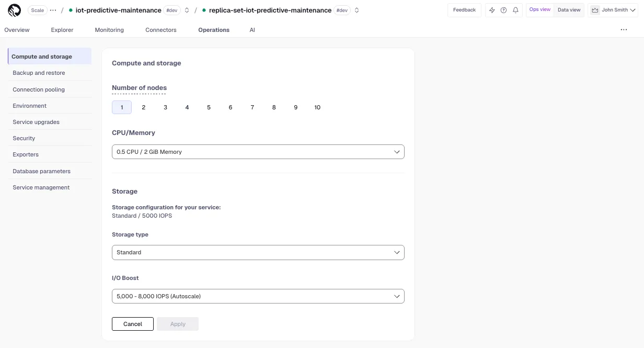Click the Timescale logo icon
The height and width of the screenshot is (348, 644).
click(x=15, y=10)
